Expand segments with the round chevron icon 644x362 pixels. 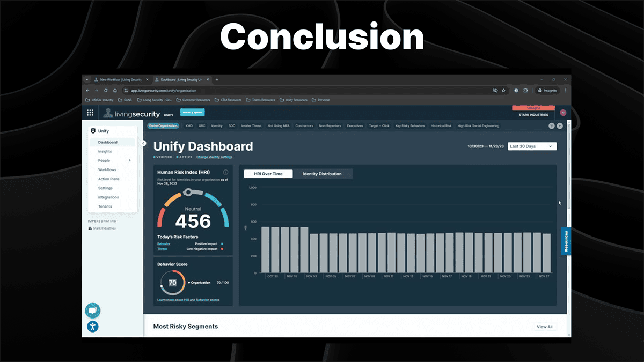tap(560, 126)
